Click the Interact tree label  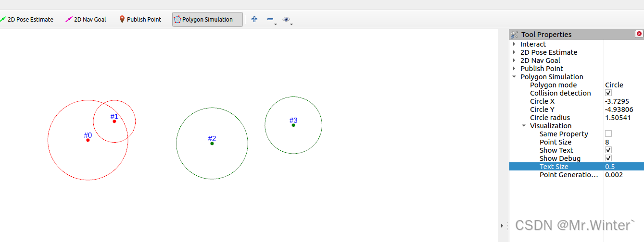click(533, 44)
